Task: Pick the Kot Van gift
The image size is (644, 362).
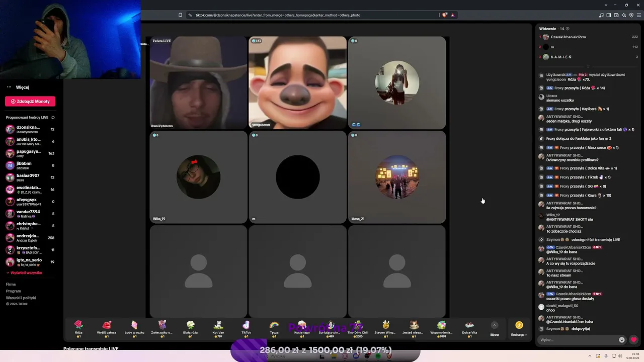Action: pos(218,328)
